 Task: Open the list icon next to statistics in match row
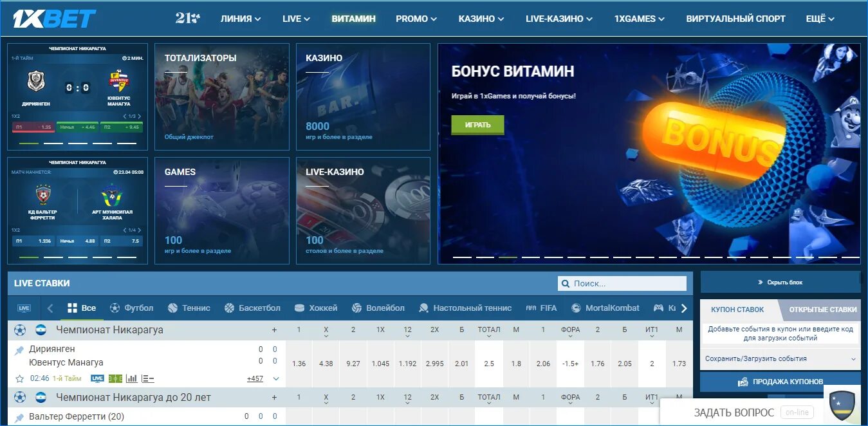click(147, 378)
